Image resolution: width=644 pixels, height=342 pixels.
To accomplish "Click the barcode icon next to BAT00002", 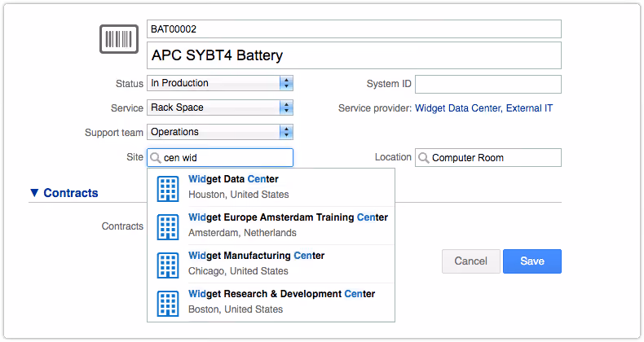I will [119, 39].
